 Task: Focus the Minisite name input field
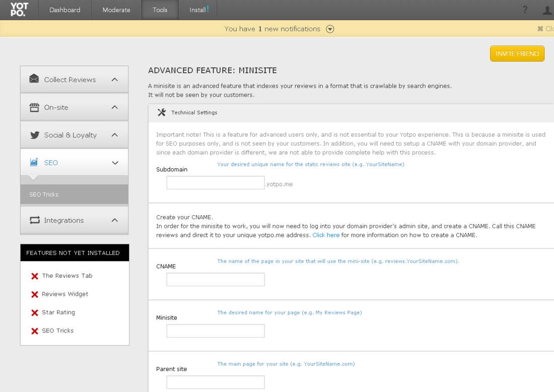(216, 331)
